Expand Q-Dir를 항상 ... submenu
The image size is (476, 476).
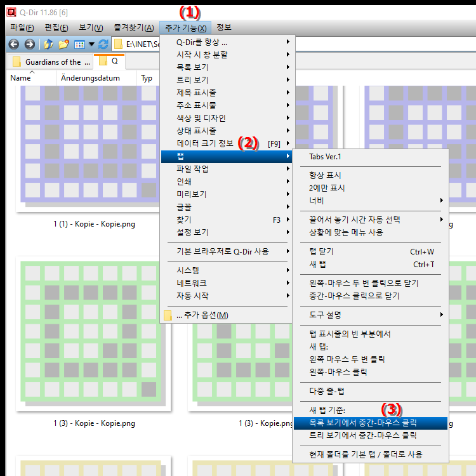(x=226, y=42)
